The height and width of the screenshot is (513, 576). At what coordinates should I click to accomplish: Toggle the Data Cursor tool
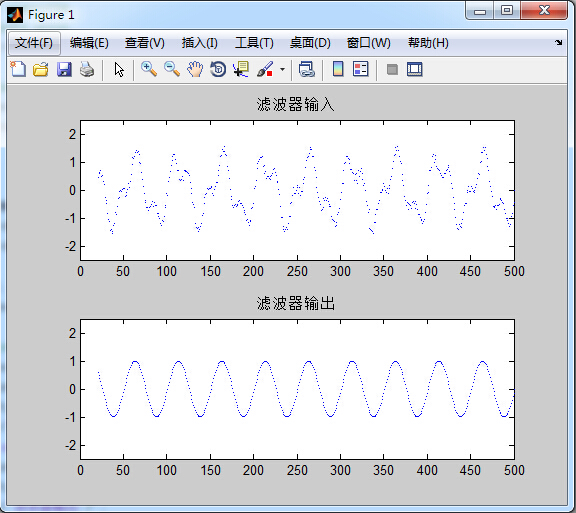[241, 69]
